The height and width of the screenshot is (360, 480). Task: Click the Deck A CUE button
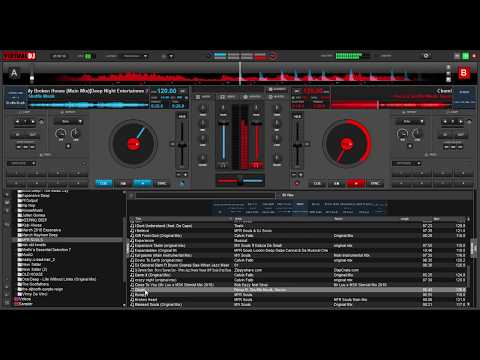point(104,183)
